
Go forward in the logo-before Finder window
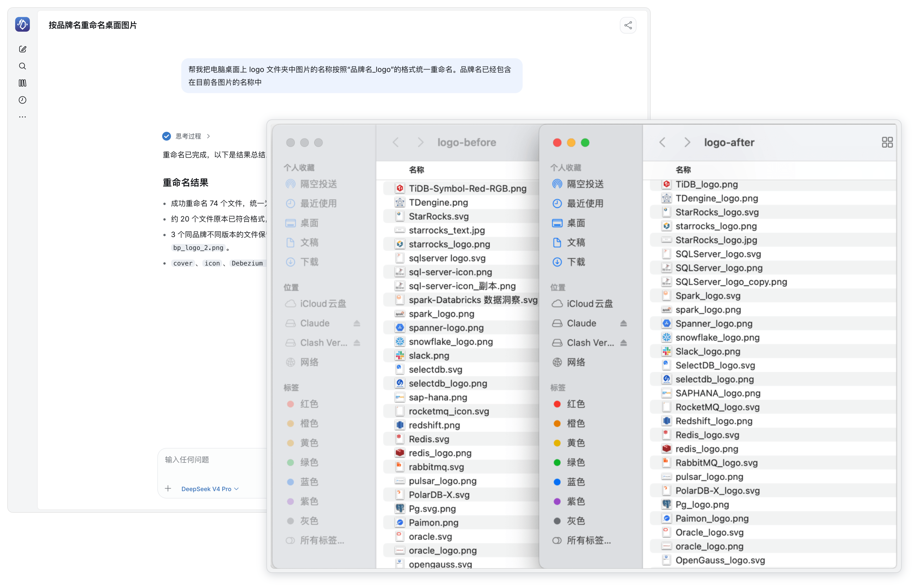point(420,142)
